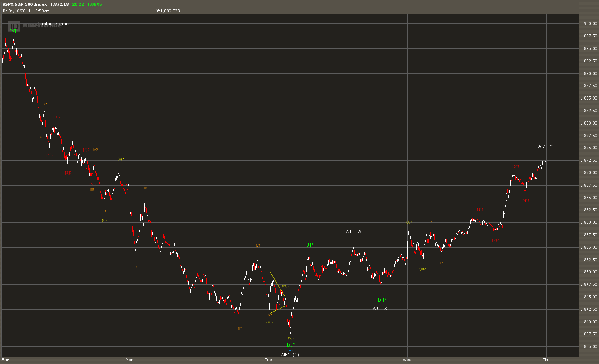This screenshot has height=364, width=599.
Task: Select the "Alt'': X" annotation
Action: point(380,309)
